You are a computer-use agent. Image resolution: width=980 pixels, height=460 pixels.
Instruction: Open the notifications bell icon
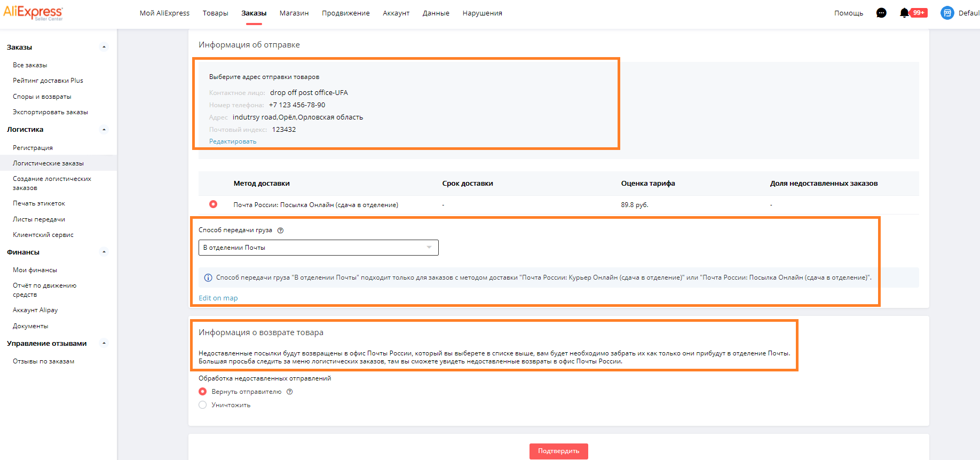click(x=904, y=13)
